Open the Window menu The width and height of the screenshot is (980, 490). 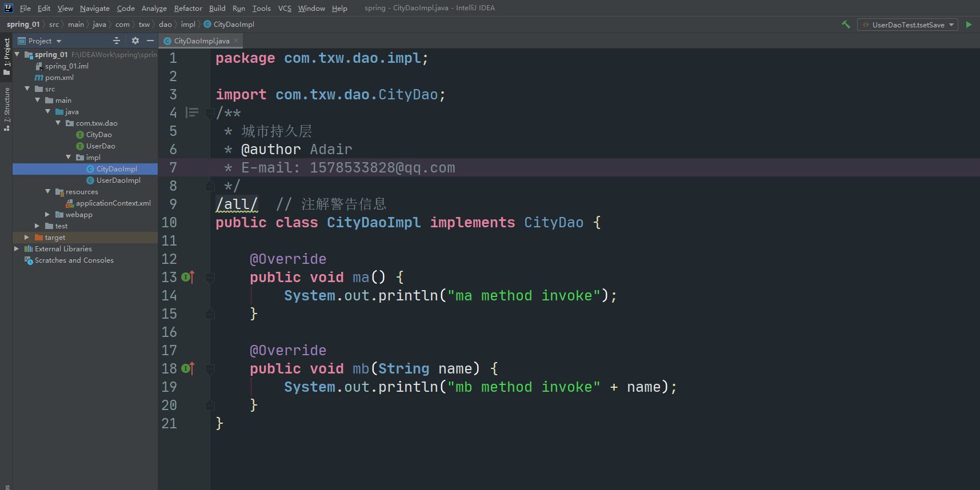pyautogui.click(x=311, y=8)
